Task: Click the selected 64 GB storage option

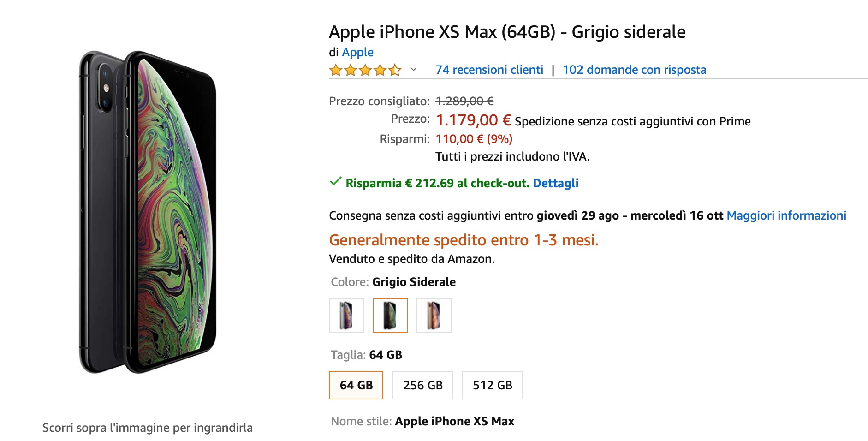Action: point(356,385)
